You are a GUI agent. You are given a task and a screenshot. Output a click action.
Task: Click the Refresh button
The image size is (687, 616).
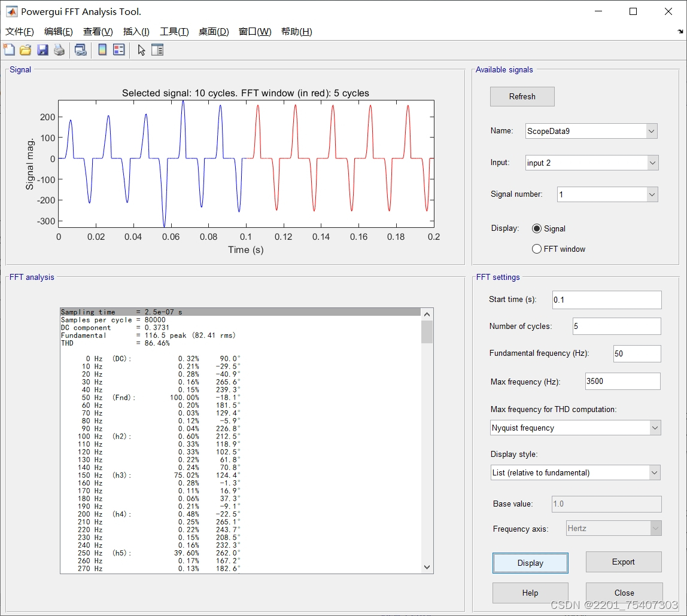tap(522, 96)
